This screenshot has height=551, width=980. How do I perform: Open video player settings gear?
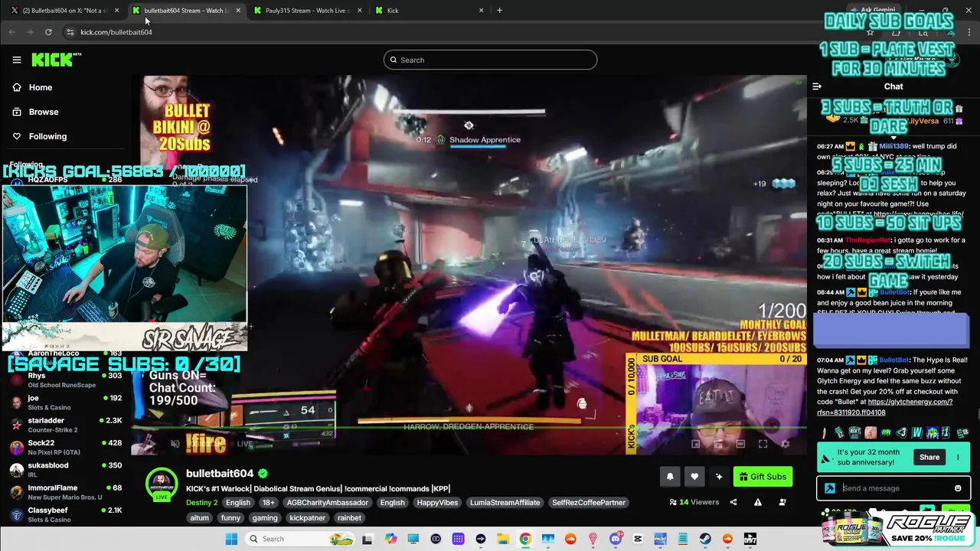pos(785,443)
